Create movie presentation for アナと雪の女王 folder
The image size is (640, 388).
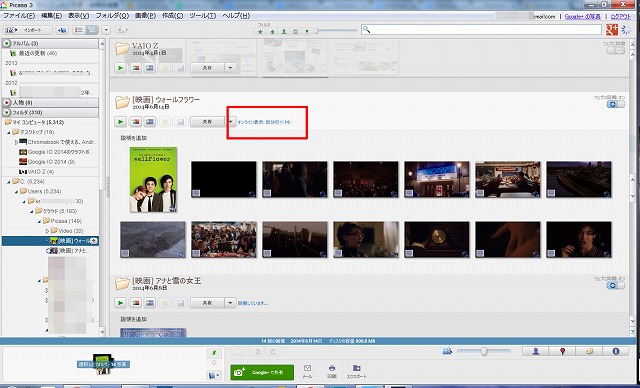[150, 303]
